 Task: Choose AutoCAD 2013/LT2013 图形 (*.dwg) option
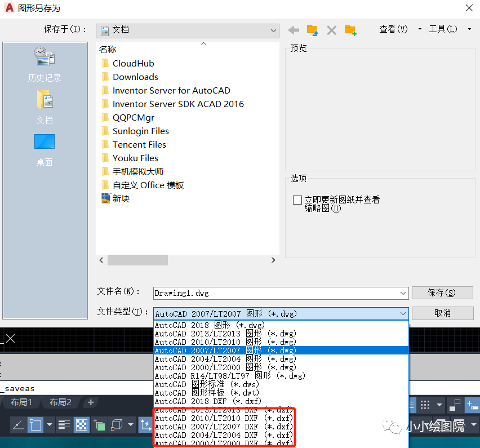click(281, 334)
